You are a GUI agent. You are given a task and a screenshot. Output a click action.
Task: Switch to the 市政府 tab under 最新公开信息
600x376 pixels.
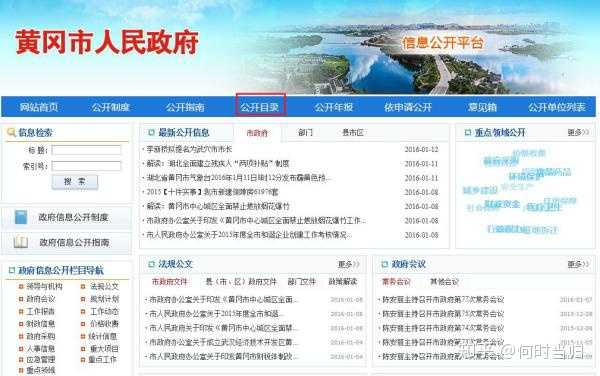[x=257, y=133]
